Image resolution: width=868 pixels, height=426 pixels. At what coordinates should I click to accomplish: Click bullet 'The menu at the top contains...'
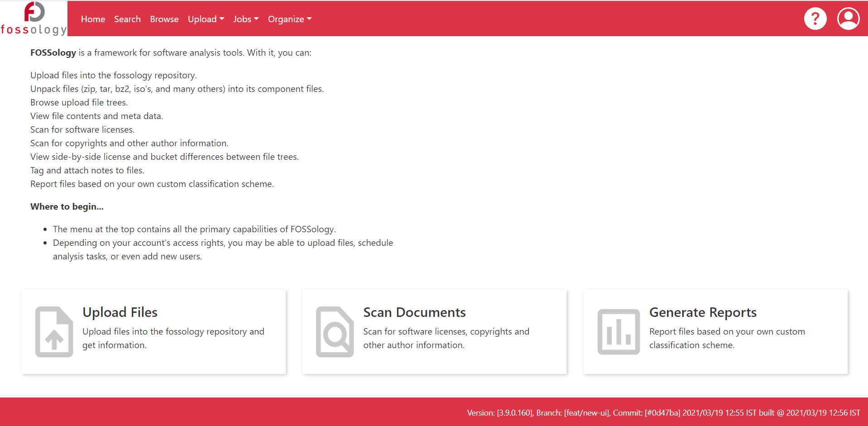[x=194, y=229]
